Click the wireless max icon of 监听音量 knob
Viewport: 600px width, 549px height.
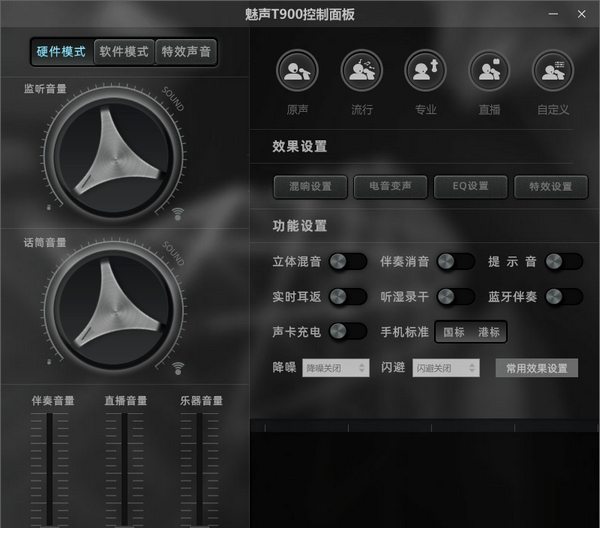(178, 214)
